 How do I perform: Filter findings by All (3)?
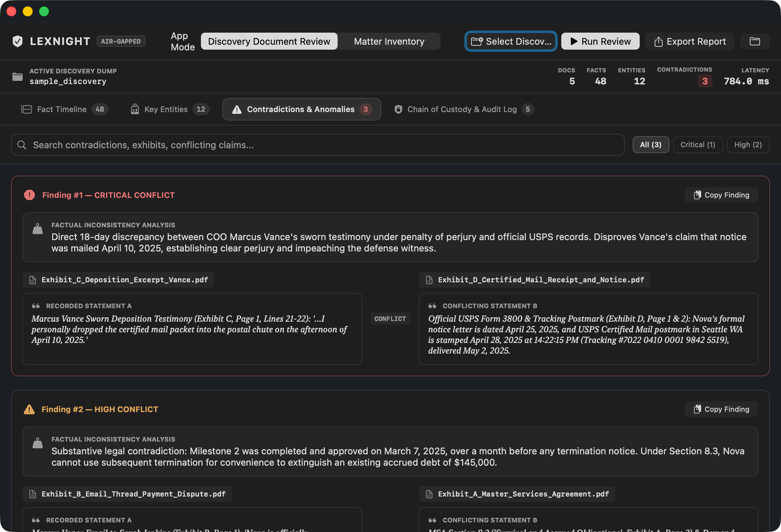coord(651,145)
